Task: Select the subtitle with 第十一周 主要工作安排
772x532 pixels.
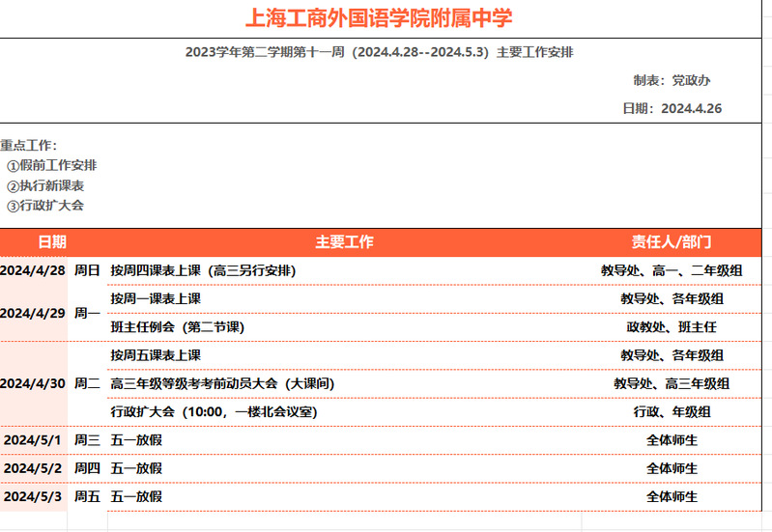Action: 379,52
